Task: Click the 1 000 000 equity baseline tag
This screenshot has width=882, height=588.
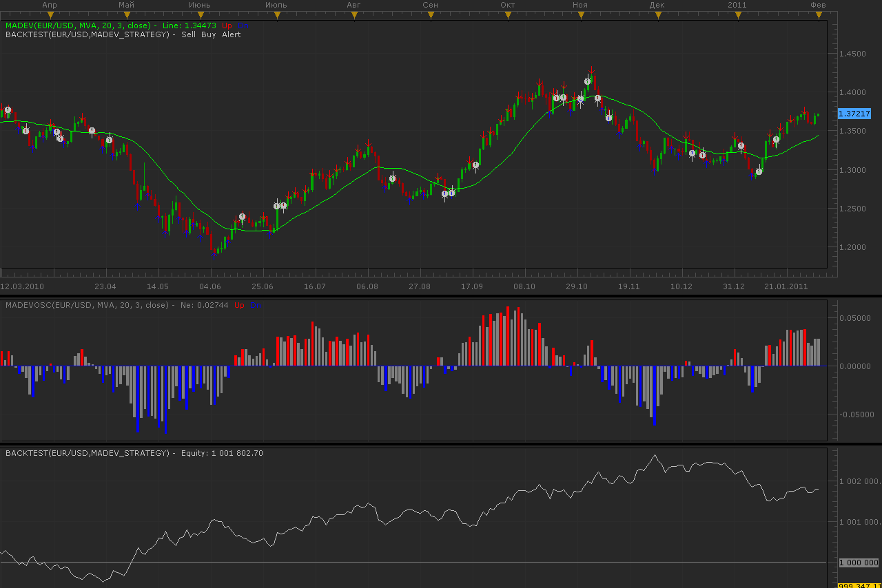Action: tap(859, 563)
